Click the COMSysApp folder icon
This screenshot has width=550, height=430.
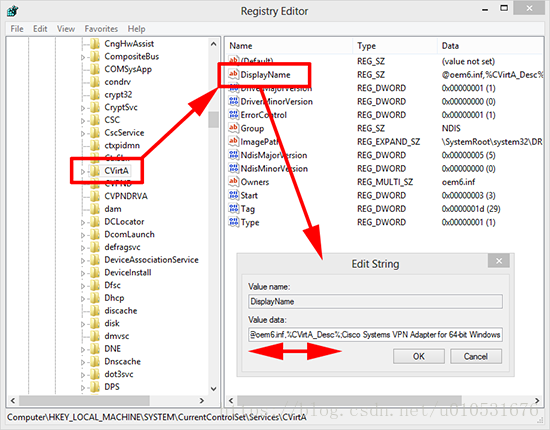click(x=95, y=69)
